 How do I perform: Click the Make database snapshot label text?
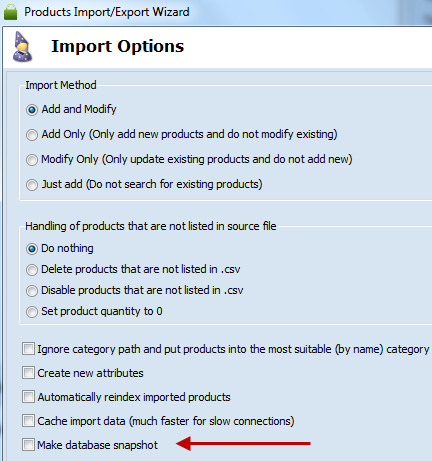[97, 445]
